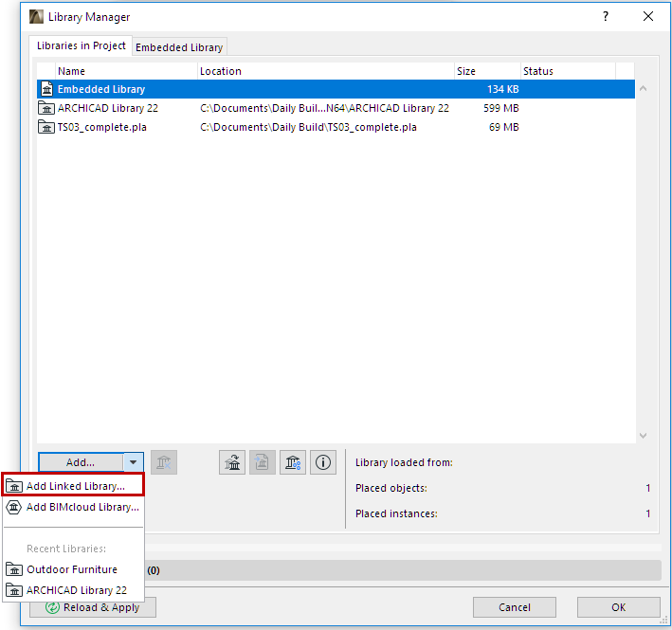Image resolution: width=672 pixels, height=630 pixels.
Task: Click the refresh library icon button
Action: (232, 462)
